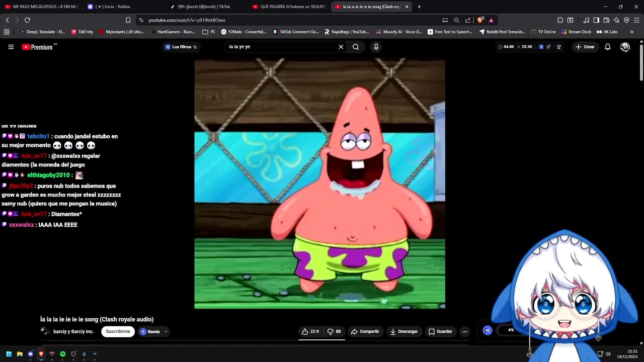Image resolution: width=644 pixels, height=362 pixels.
Task: Switch to 'QUÉ PASARÍA SI hubiese' tab
Action: 289,7
